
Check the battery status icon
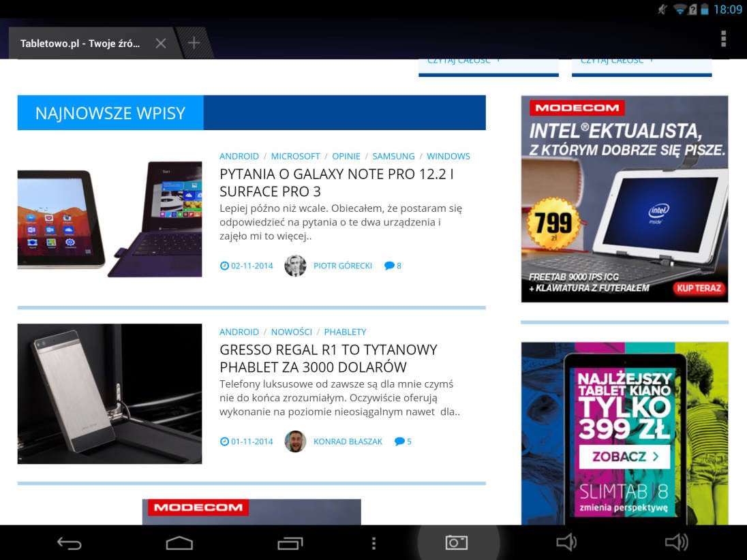click(x=705, y=10)
